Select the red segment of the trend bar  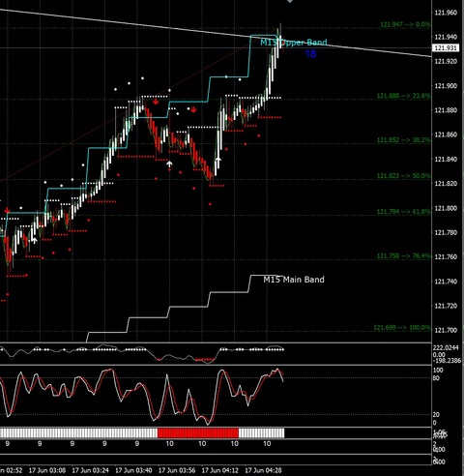(x=198, y=433)
